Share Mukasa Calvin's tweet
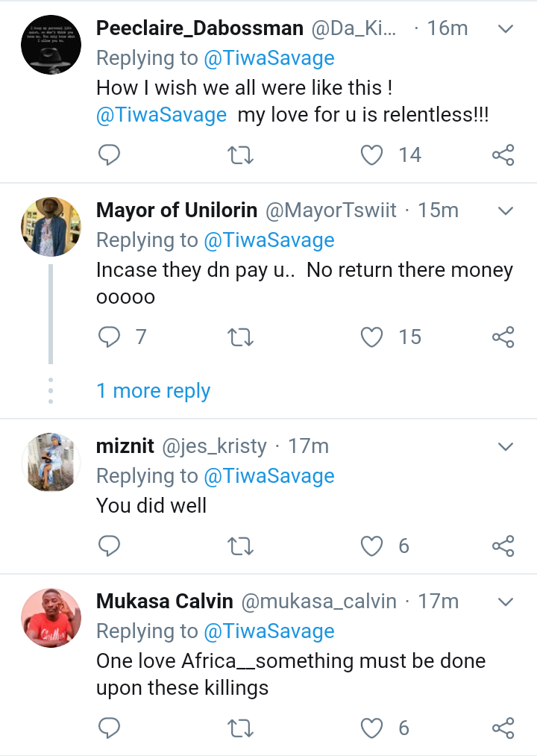Image resolution: width=537 pixels, height=756 pixels. coord(503,728)
